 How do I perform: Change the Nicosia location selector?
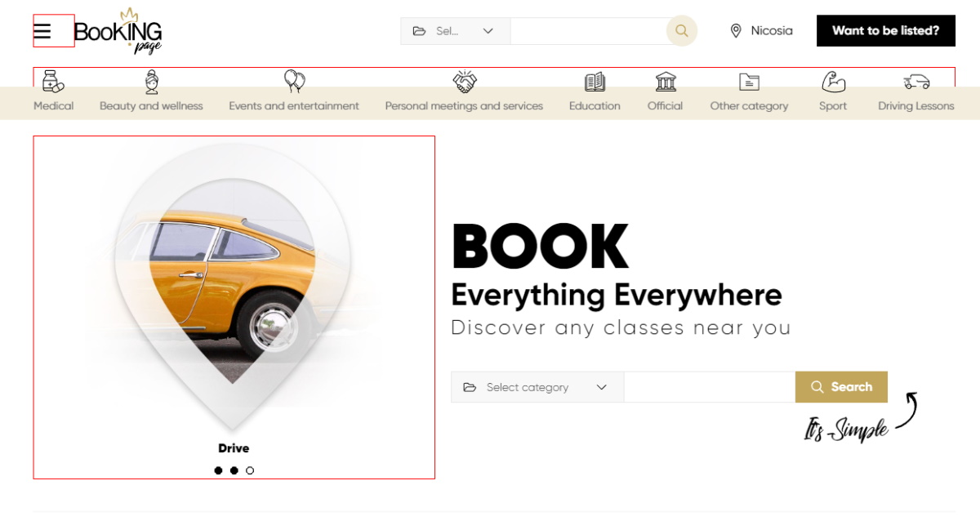(761, 31)
